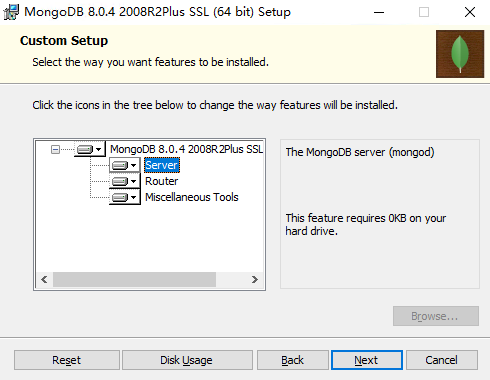Click the feature tree horizontal scrollbar thumb

pyautogui.click(x=134, y=279)
